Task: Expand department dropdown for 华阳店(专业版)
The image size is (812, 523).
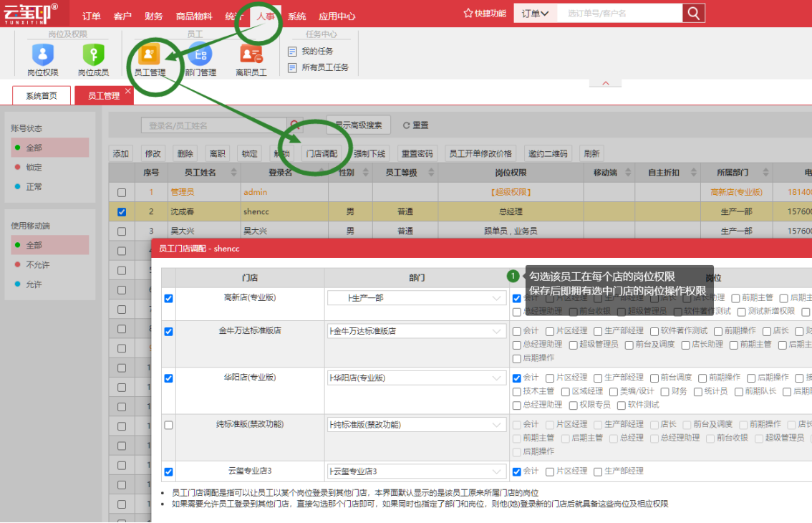Action: coord(496,378)
